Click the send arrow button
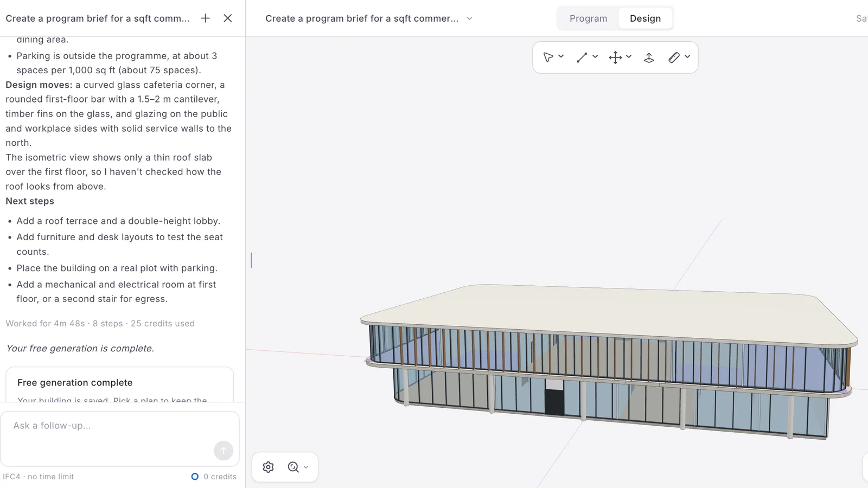Screen dimensions: 868x488 (224, 451)
